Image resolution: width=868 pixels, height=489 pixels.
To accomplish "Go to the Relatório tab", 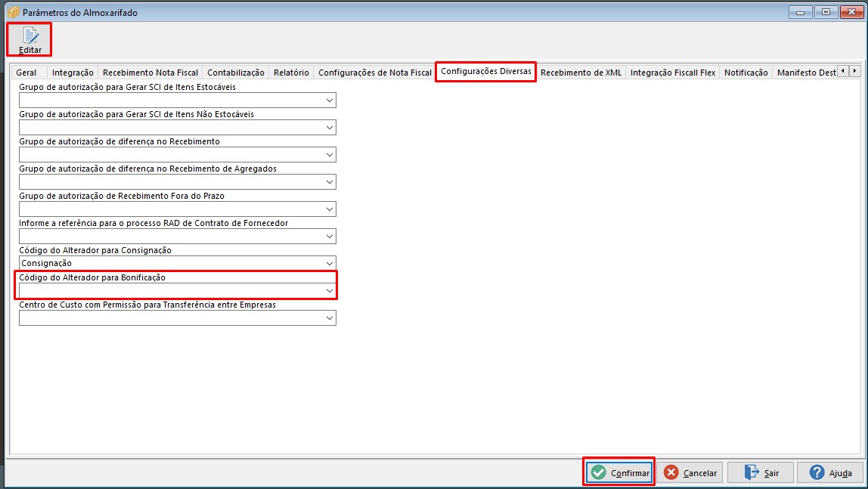I will [x=291, y=73].
